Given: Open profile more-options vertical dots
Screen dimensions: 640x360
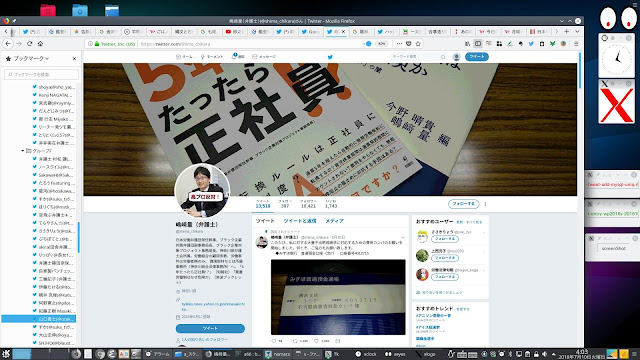Looking at the screenshot, I should pyautogui.click(x=485, y=204).
